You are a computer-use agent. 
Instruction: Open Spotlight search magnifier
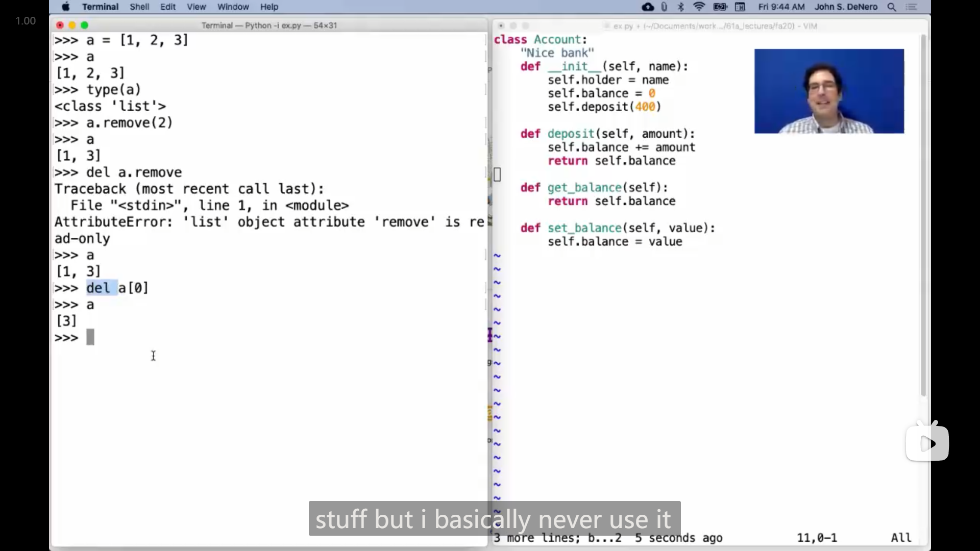click(892, 7)
